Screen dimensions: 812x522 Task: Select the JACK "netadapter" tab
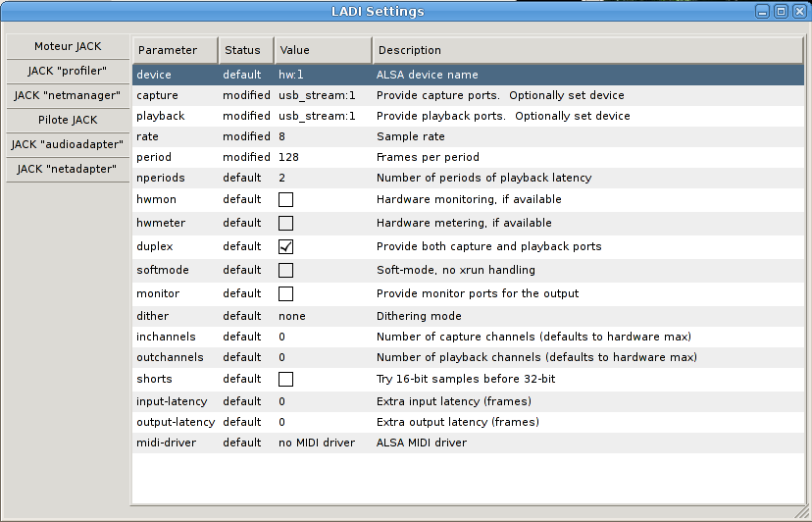[68, 169]
